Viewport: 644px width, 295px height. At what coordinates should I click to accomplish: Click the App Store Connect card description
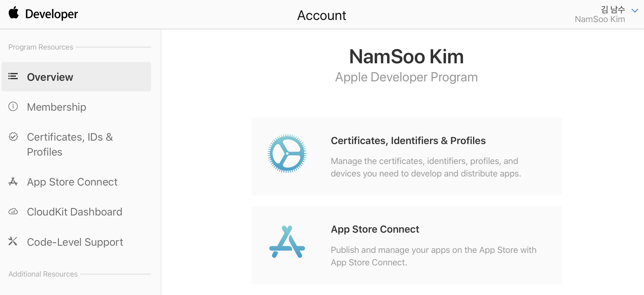click(433, 256)
